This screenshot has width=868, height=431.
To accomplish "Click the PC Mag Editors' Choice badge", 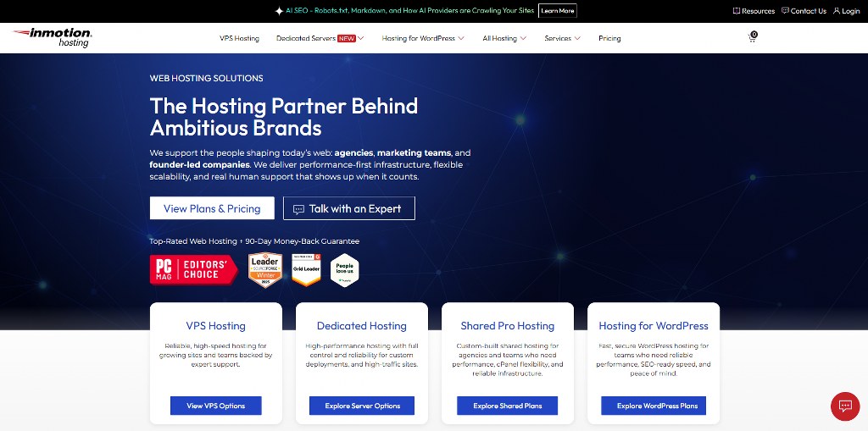I will tap(193, 269).
